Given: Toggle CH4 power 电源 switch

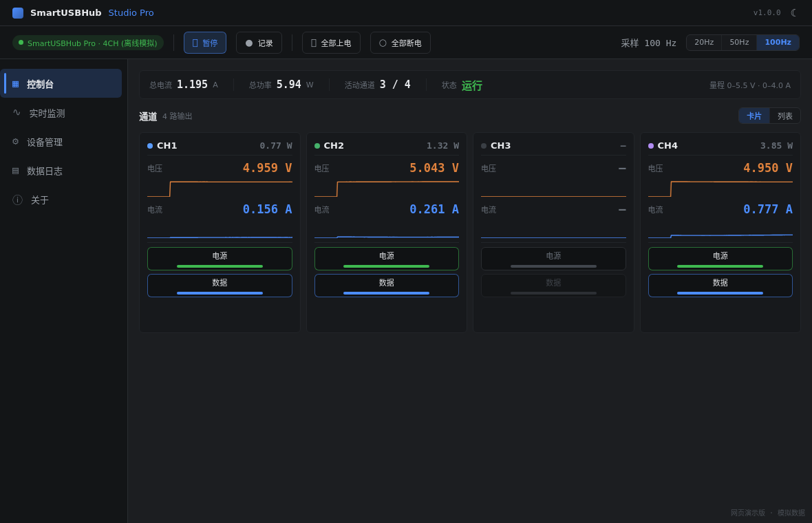Looking at the screenshot, I should (720, 258).
